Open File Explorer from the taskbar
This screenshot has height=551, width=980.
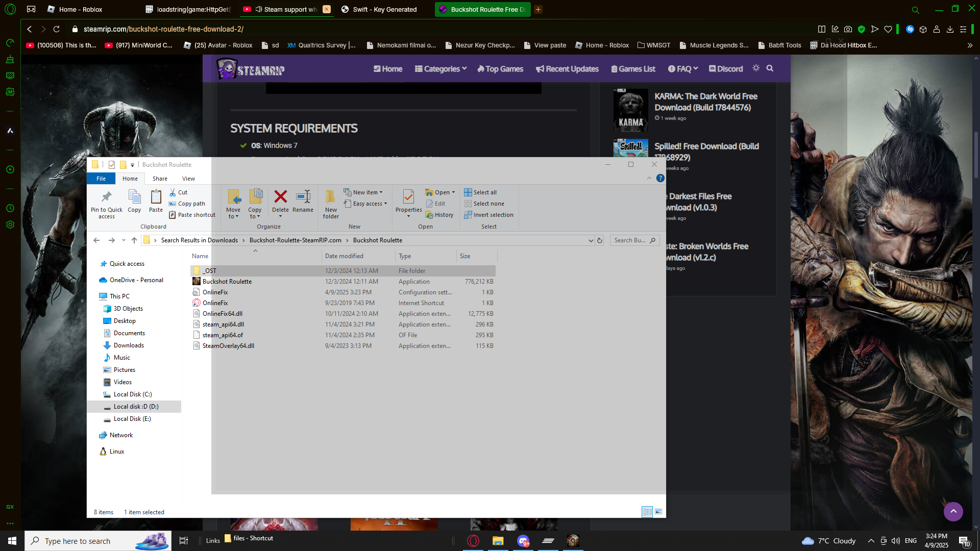[x=498, y=541]
